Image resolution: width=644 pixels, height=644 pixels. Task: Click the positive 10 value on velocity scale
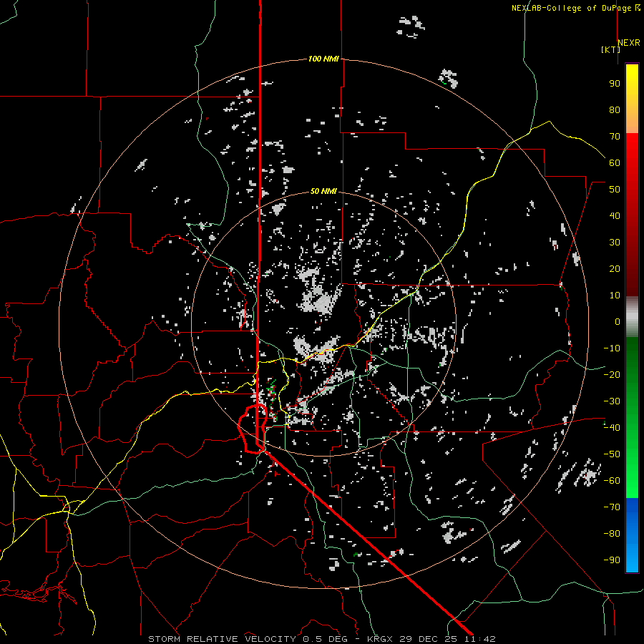[x=615, y=296]
